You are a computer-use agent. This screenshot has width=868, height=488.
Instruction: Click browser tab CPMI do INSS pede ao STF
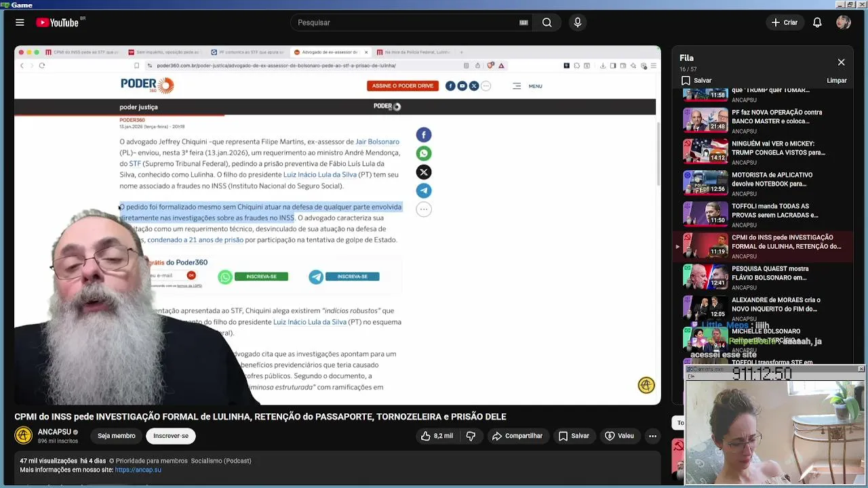pyautogui.click(x=82, y=52)
